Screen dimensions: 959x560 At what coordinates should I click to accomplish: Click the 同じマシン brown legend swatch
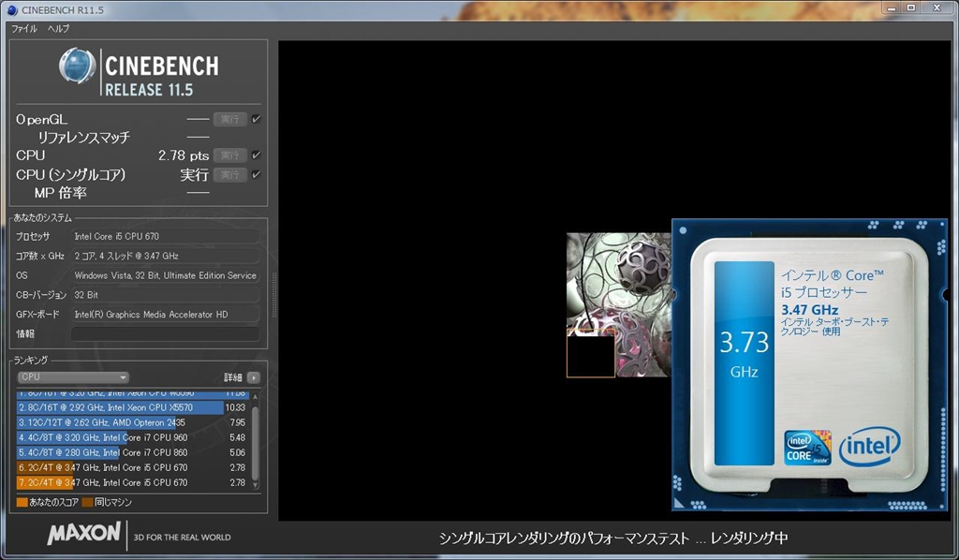click(x=87, y=503)
